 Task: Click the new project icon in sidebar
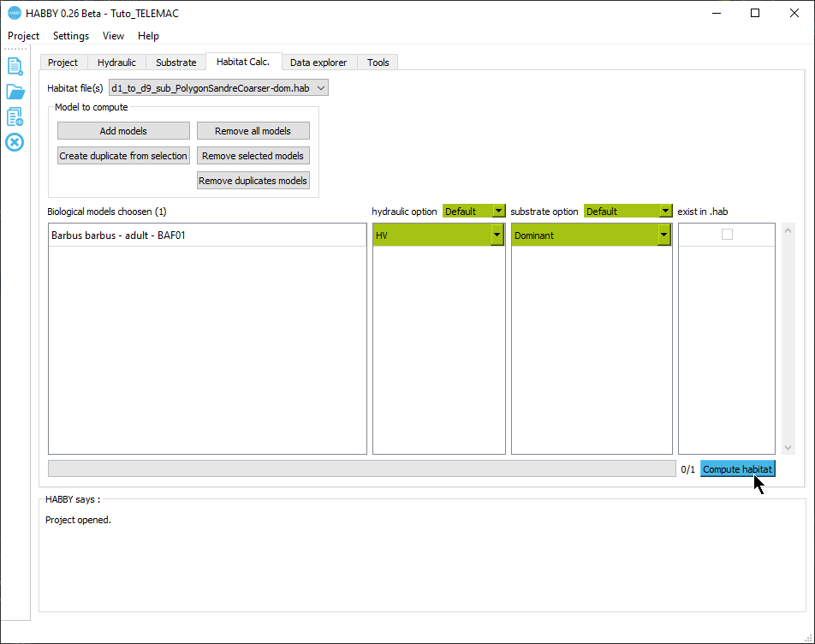pyautogui.click(x=15, y=66)
